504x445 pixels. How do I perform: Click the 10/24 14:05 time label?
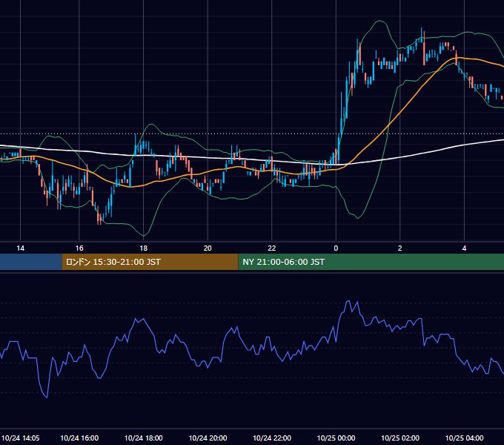[21, 438]
